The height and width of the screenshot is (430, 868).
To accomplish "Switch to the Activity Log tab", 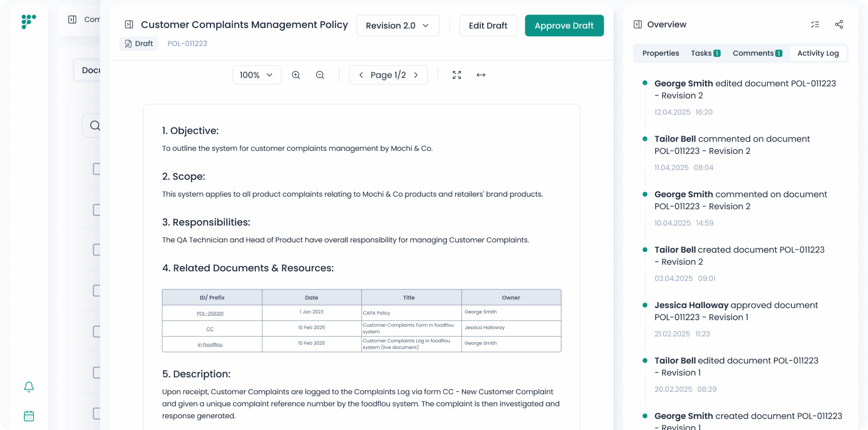I will [818, 53].
